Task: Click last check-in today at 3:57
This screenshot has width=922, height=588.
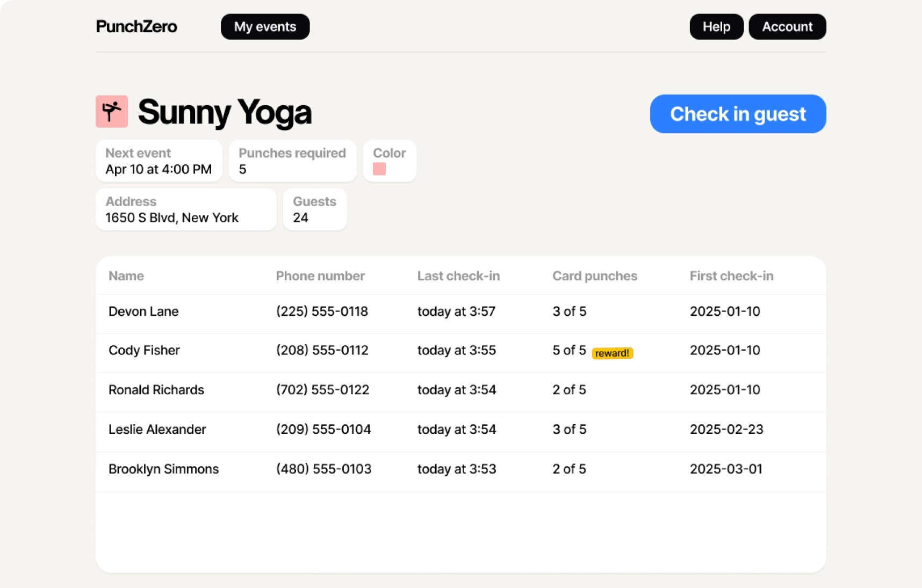Action: [x=456, y=311]
